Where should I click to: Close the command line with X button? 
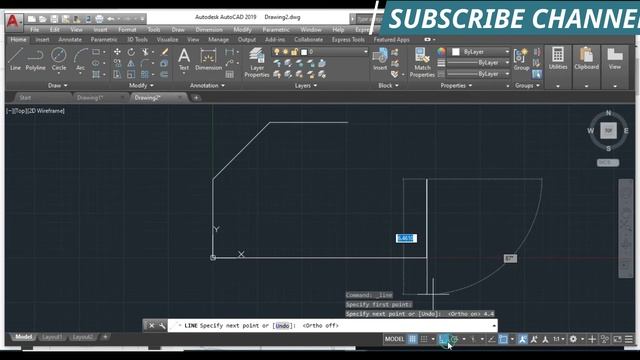[151, 325]
